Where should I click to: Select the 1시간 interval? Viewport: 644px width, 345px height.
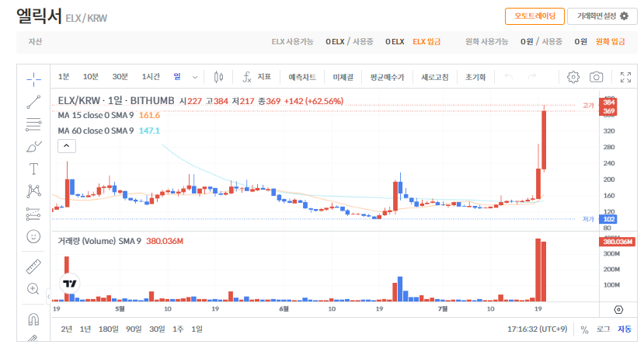pyautogui.click(x=151, y=77)
